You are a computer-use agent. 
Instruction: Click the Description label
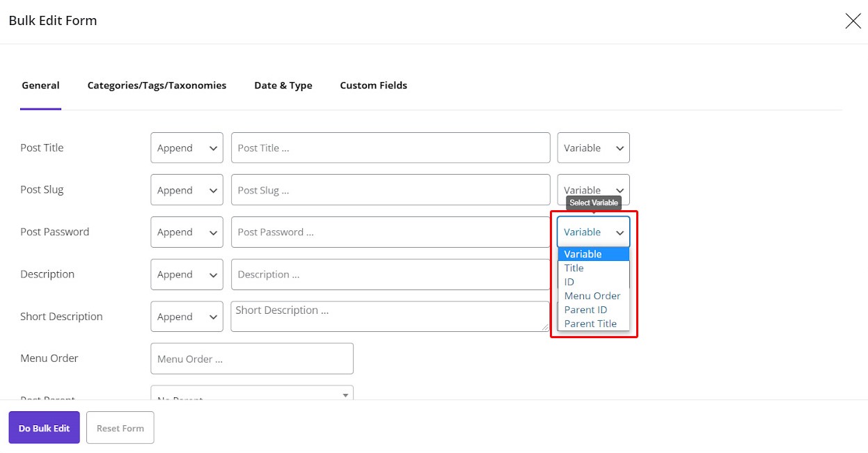pos(47,274)
